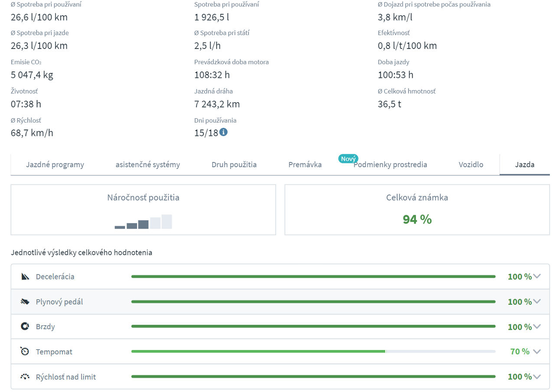The height and width of the screenshot is (392, 555).
Task: Click the Celková známka 94 % card
Action: [417, 210]
